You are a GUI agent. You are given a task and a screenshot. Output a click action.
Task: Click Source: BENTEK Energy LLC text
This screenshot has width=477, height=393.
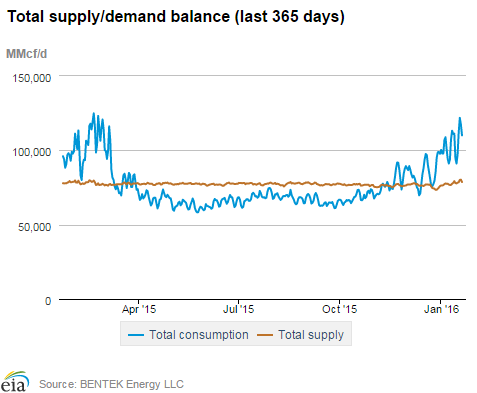tap(111, 384)
